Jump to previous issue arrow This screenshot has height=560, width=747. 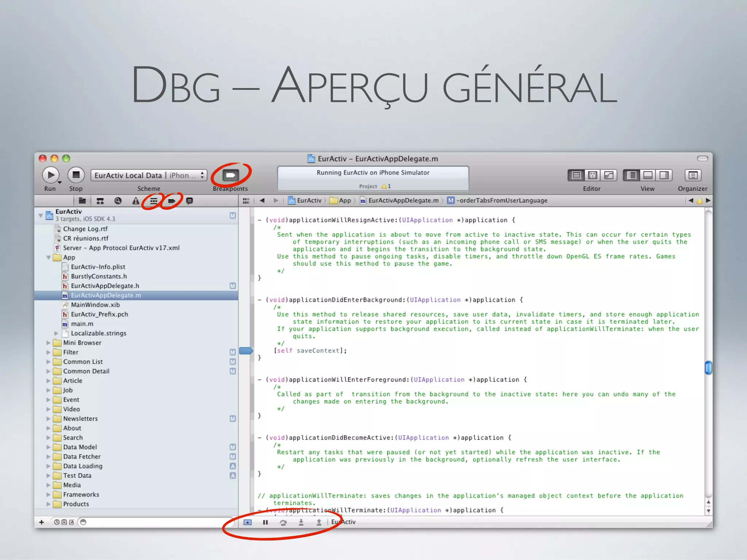click(690, 200)
